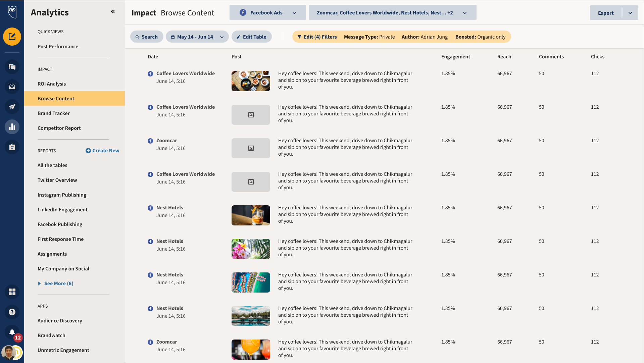644x363 pixels.
Task: Click the filter funnel icon
Action: click(x=299, y=37)
